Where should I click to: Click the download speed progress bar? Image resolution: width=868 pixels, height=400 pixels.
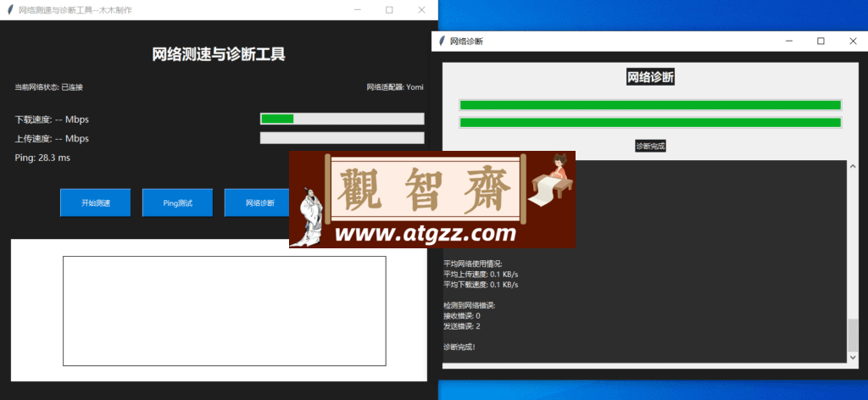[342, 119]
